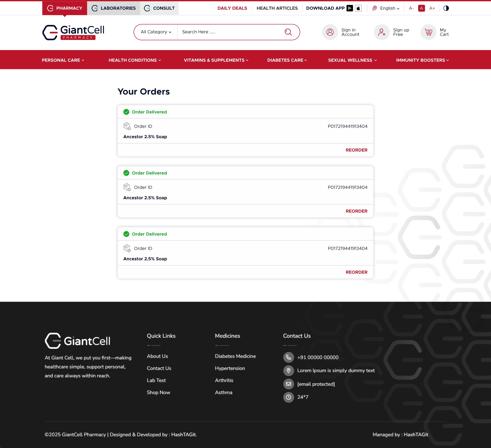
Task: Open the Google Play download icon
Action: 349,8
